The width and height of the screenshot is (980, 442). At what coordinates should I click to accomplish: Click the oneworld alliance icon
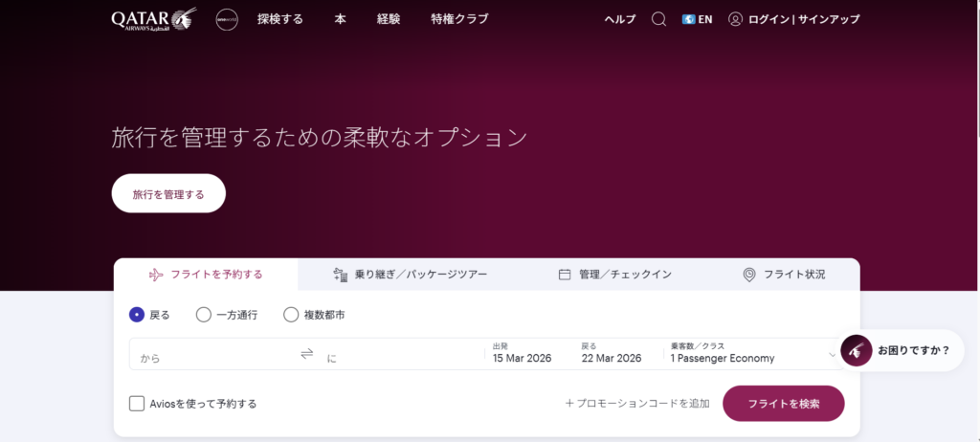pyautogui.click(x=227, y=19)
